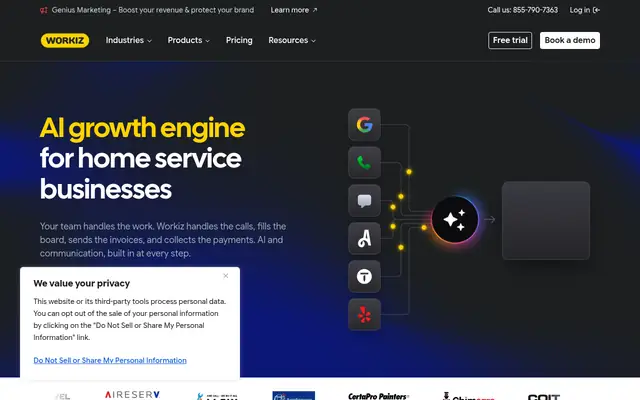Open the Pricing page
The height and width of the screenshot is (400, 640).
(239, 40)
